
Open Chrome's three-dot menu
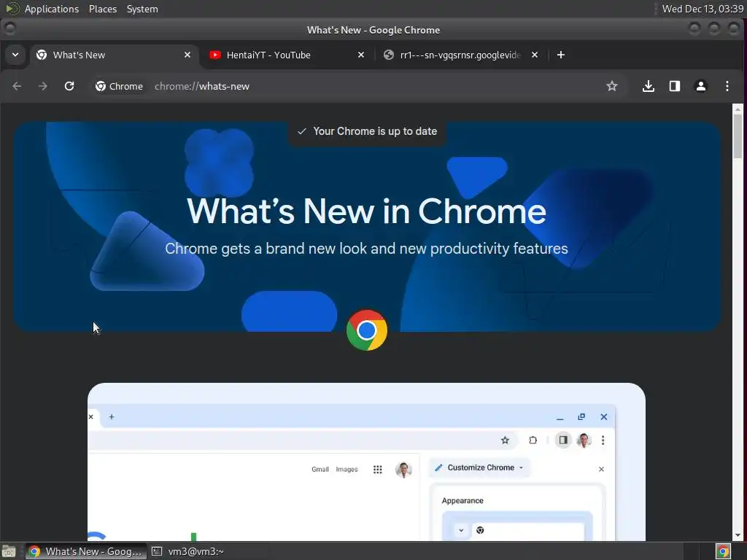coord(727,86)
